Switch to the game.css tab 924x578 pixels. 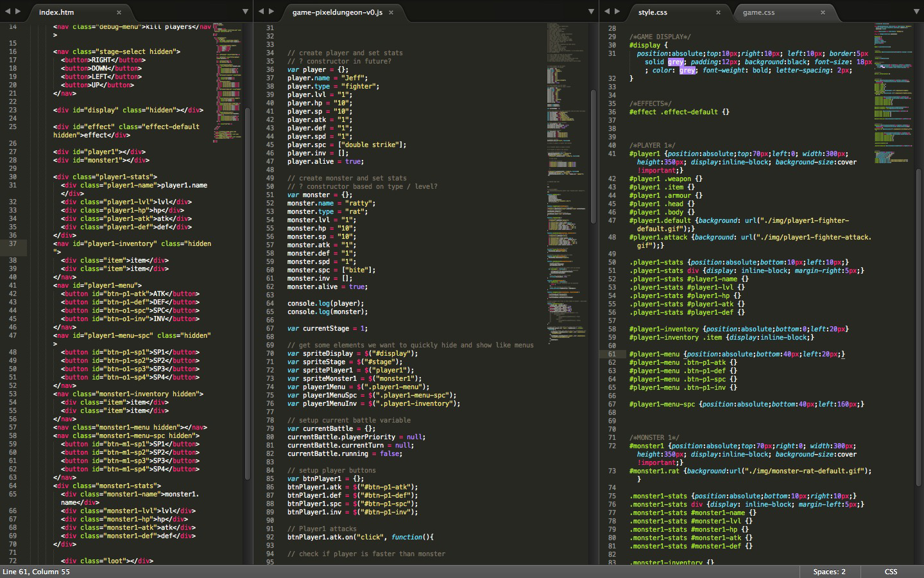(x=758, y=12)
